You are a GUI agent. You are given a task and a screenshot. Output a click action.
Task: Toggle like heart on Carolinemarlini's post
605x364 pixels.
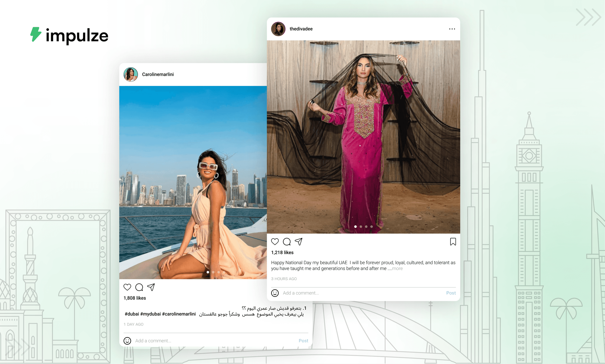point(127,287)
